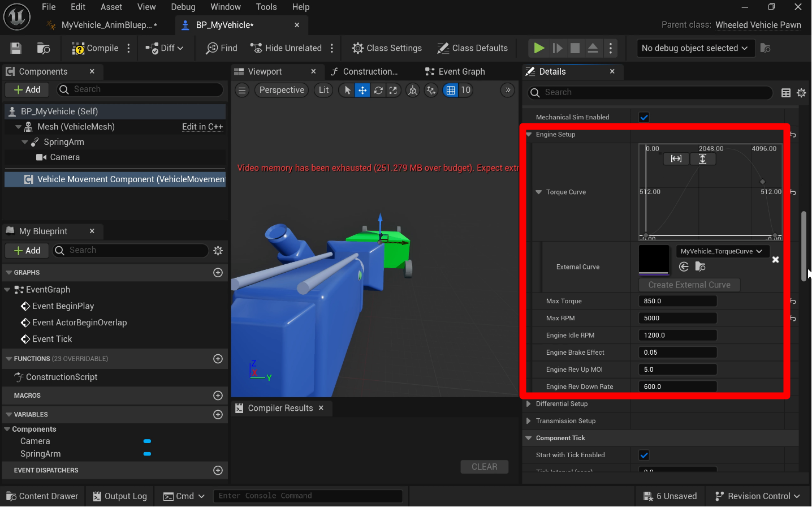
Task: Open Lit view mode dropdown
Action: (323, 90)
